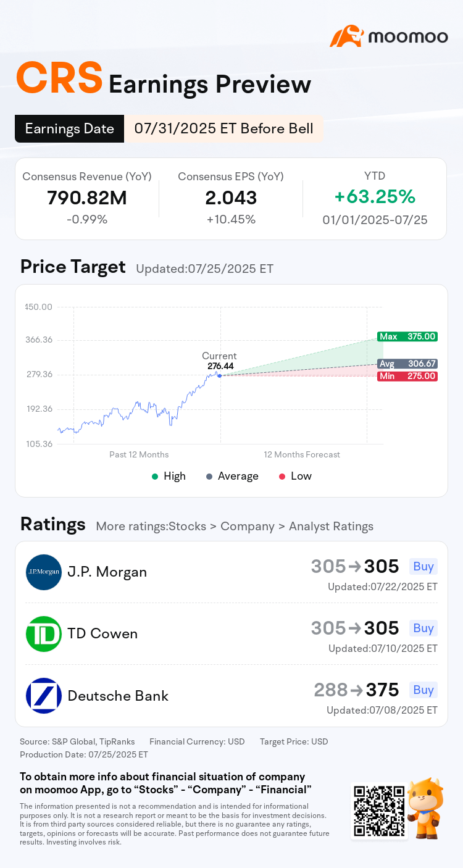Image resolution: width=463 pixels, height=868 pixels.
Task: Click the Deutsche Bank logo icon
Action: (x=44, y=696)
